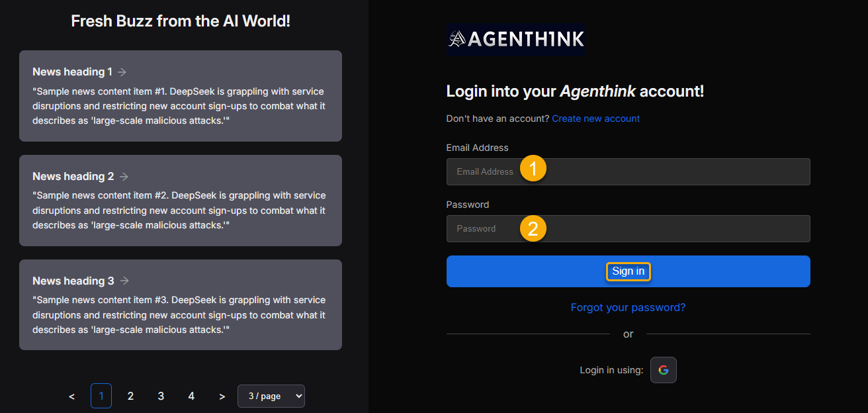Click arrow icon beside News heading 1
The width and height of the screenshot is (868, 413).
(122, 72)
